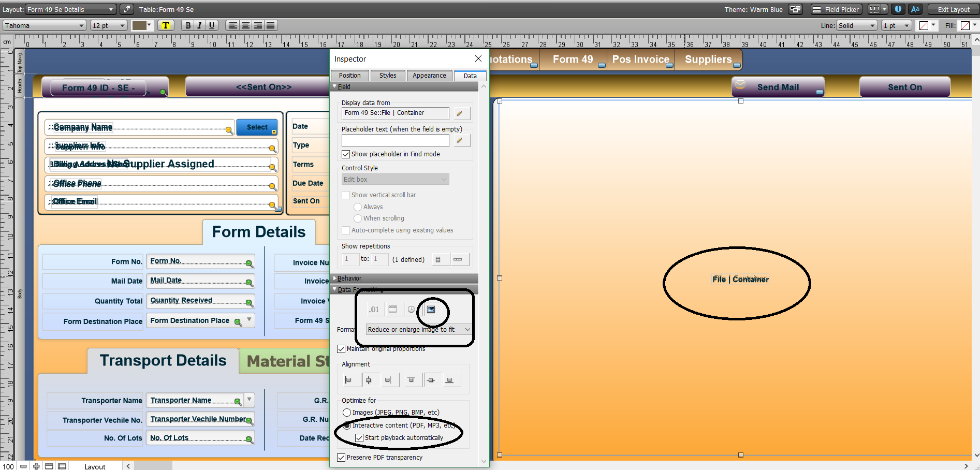Select the Always scroll radio button
This screenshot has height=470, width=980.
[x=358, y=207]
